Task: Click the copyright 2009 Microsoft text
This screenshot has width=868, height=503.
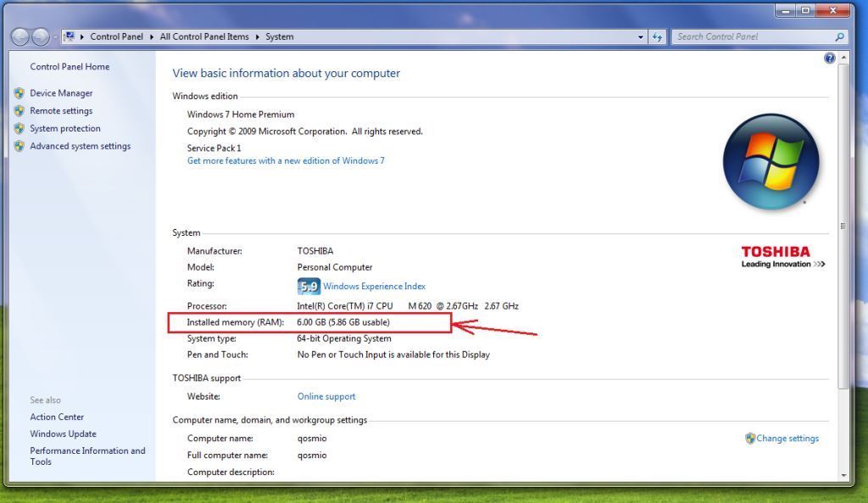Action: click(x=305, y=131)
